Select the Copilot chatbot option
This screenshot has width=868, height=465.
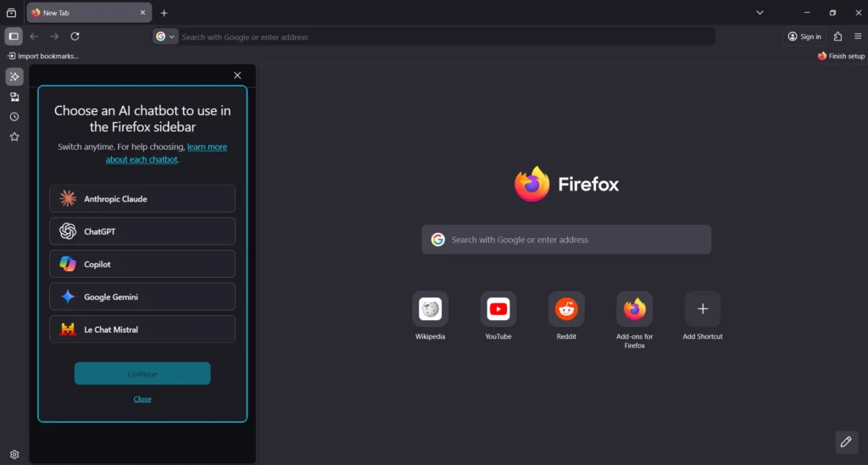coord(142,263)
